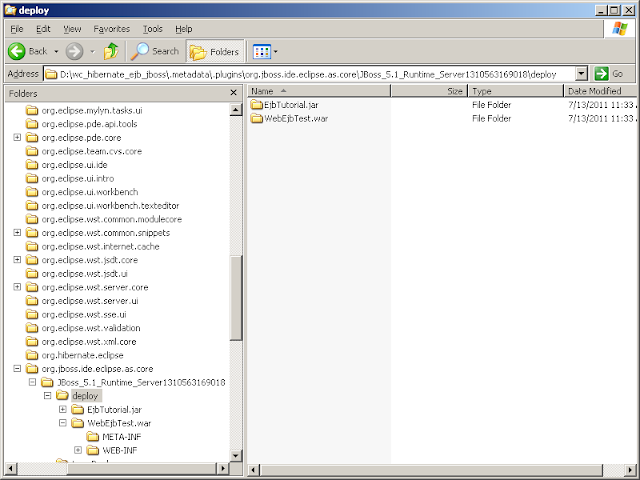Expand org.eclipse.wst.server.core tree node

click(17, 287)
